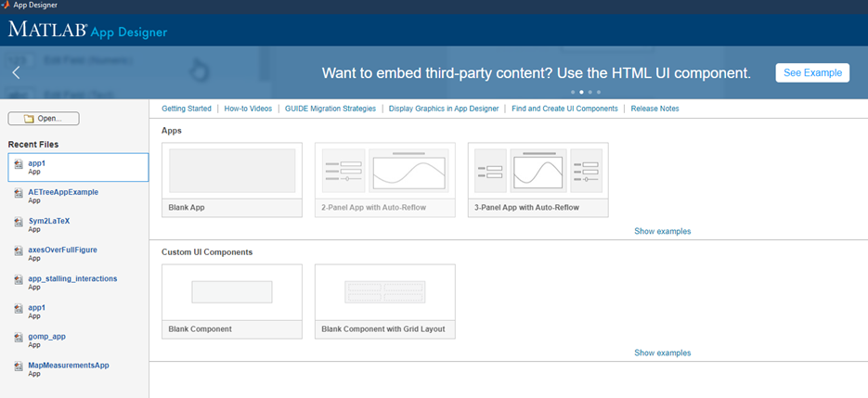
Task: Click the See Example button
Action: coord(812,72)
